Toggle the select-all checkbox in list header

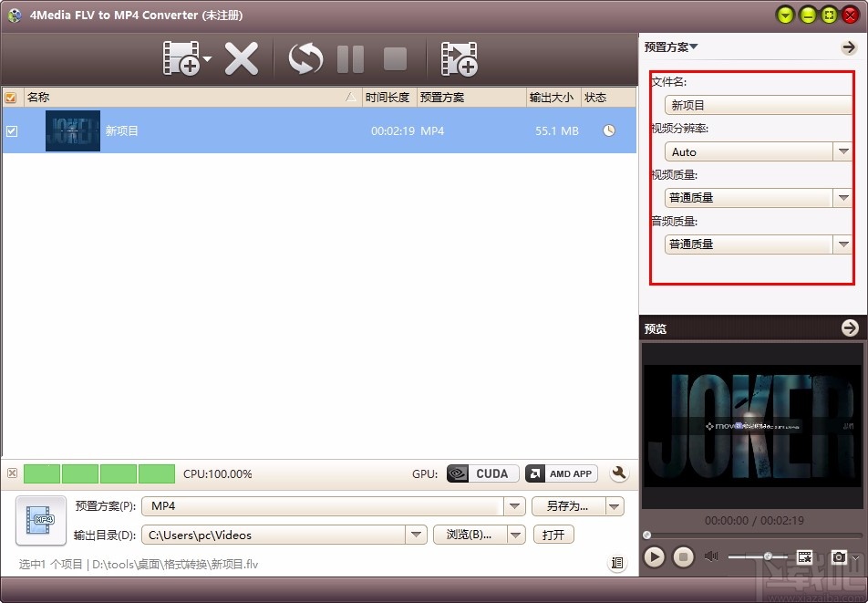point(11,97)
